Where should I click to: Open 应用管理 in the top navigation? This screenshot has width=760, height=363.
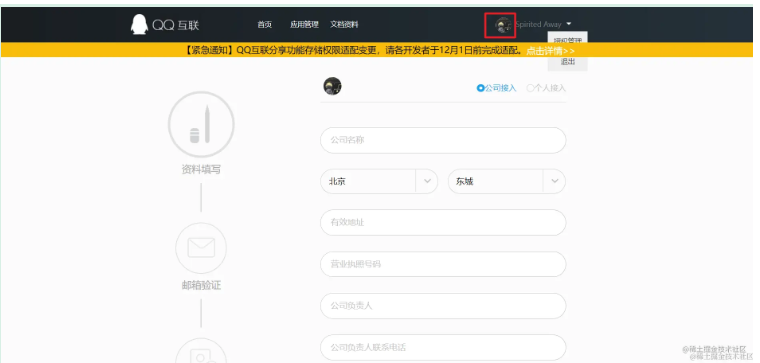coord(304,25)
